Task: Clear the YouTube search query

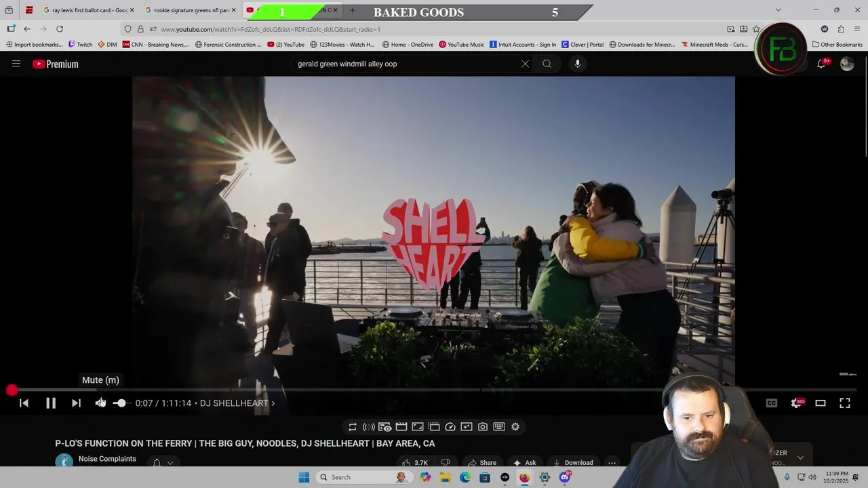Action: point(525,64)
